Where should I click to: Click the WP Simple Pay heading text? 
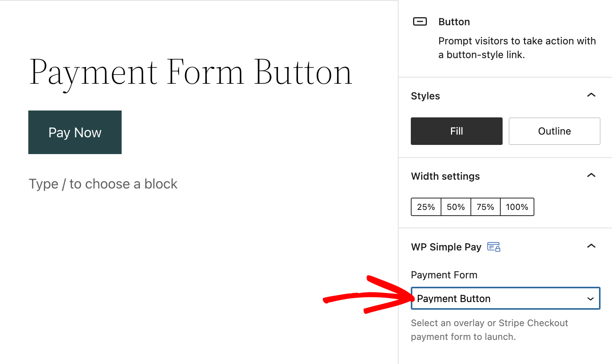[x=446, y=247]
